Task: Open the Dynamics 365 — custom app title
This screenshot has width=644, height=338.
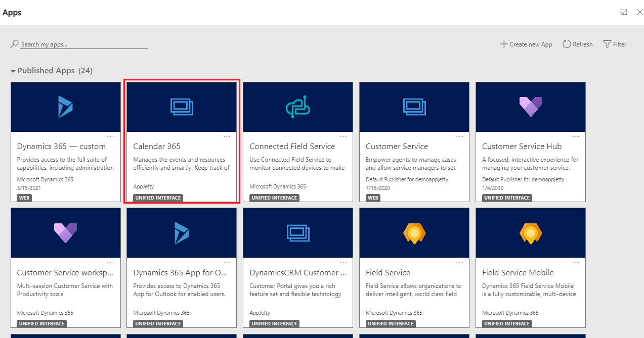Action: point(61,147)
